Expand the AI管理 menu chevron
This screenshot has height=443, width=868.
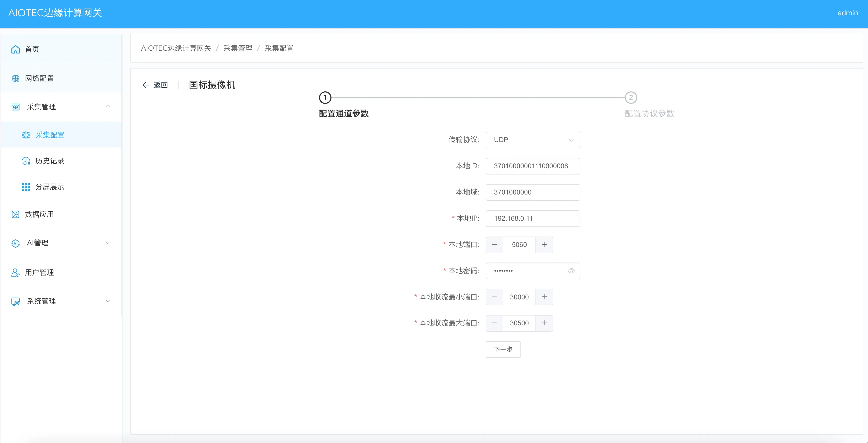point(108,243)
